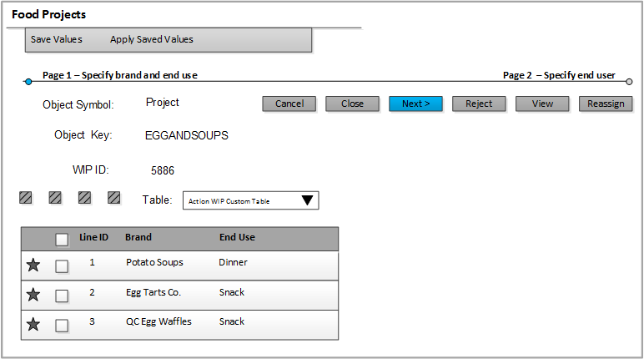Viewport: 644px width, 359px height.
Task: Click the star icon beside Potato Soups
Action: [33, 265]
